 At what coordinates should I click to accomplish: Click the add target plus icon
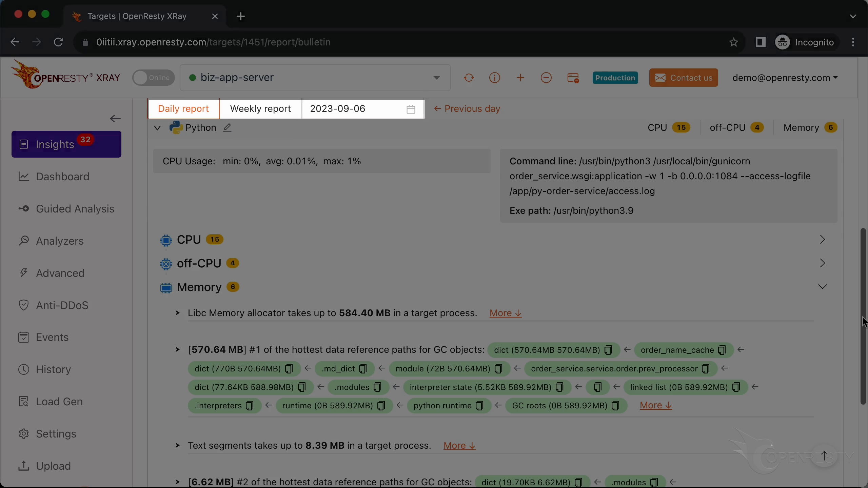[x=520, y=78]
